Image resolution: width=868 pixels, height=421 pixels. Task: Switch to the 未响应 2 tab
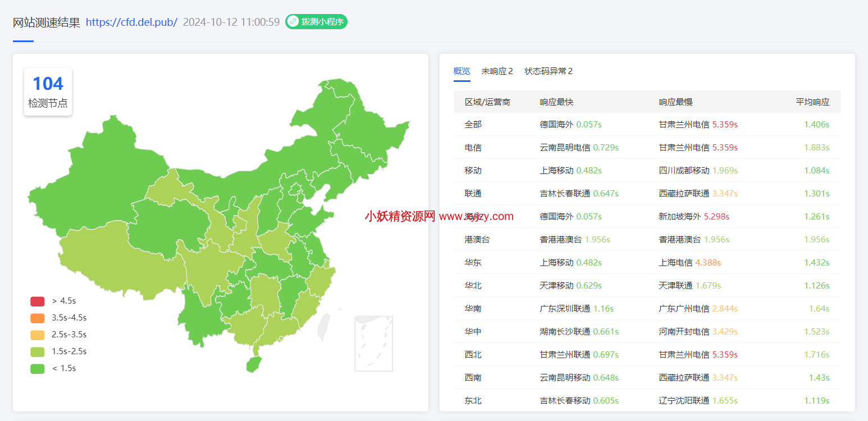pos(497,71)
